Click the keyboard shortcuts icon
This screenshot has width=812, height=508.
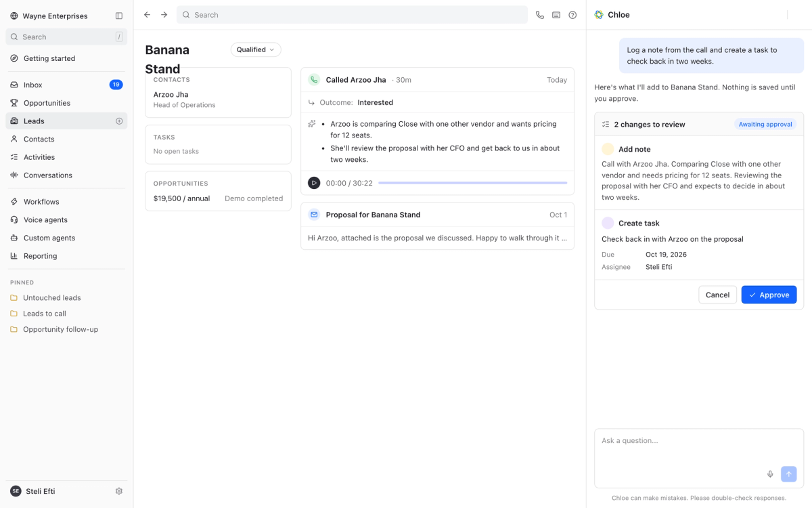pyautogui.click(x=556, y=15)
